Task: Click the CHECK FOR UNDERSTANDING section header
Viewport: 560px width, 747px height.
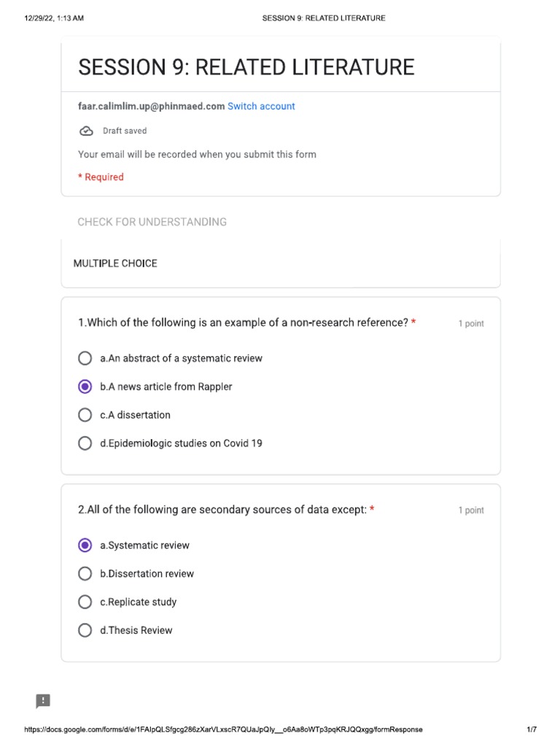Action: (152, 222)
